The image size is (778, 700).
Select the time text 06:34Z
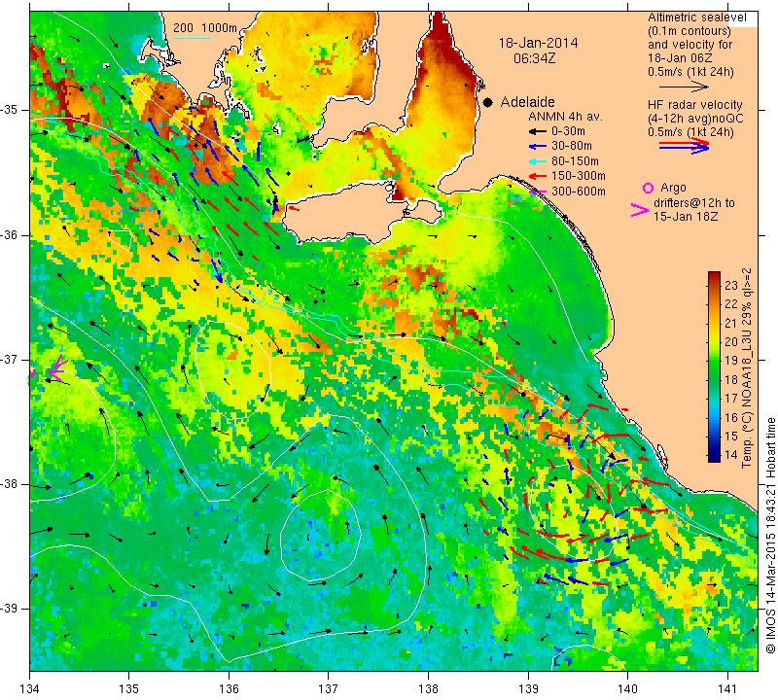[534, 58]
